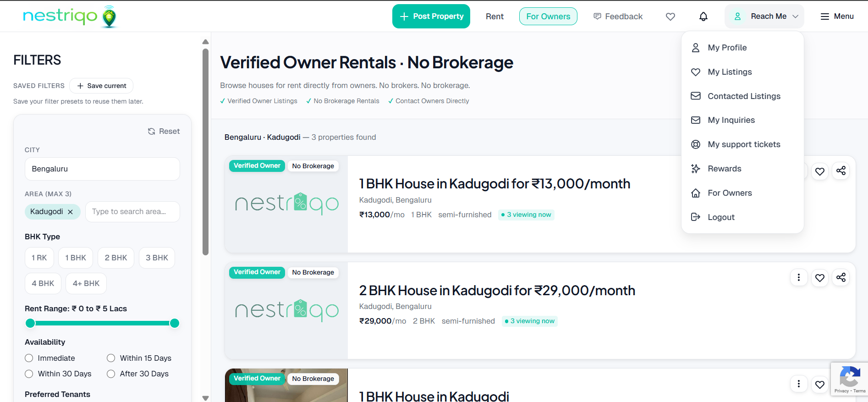Open notifications bell icon
The height and width of the screenshot is (402, 868).
tap(703, 17)
